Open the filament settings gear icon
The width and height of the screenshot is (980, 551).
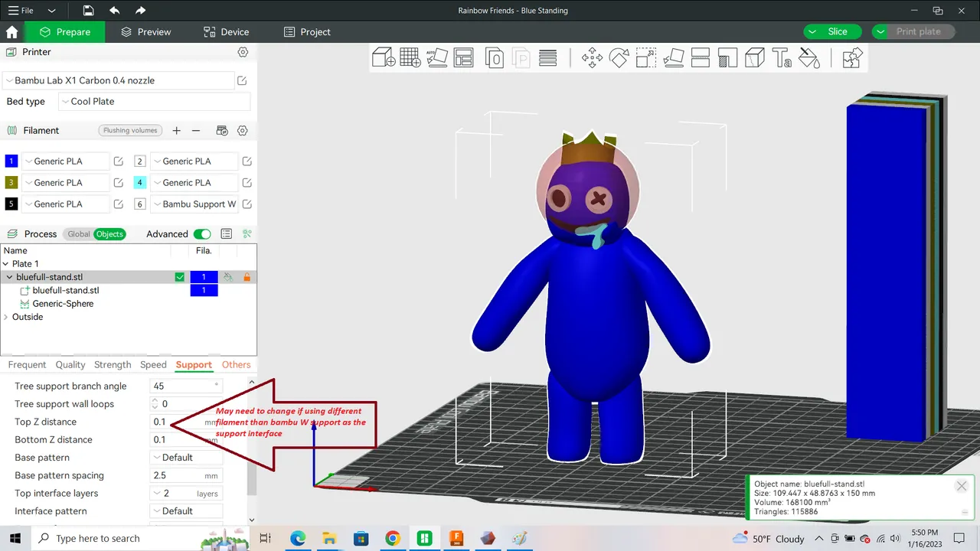tap(243, 131)
